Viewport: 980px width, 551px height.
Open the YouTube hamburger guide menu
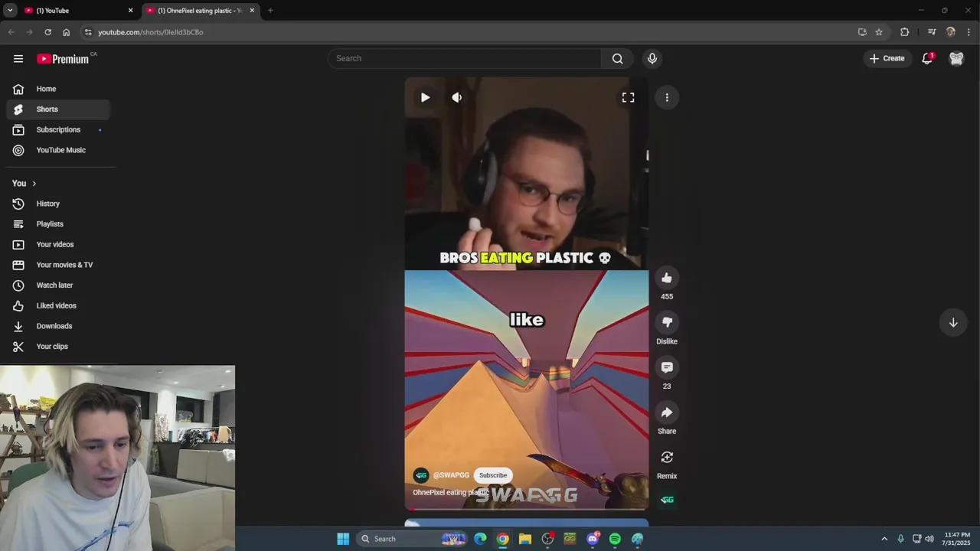(18, 59)
